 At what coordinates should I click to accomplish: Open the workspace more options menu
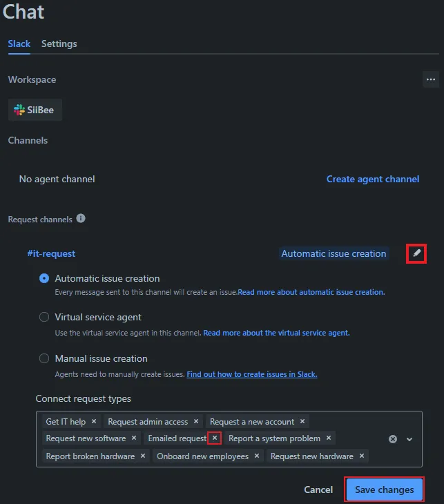click(431, 79)
